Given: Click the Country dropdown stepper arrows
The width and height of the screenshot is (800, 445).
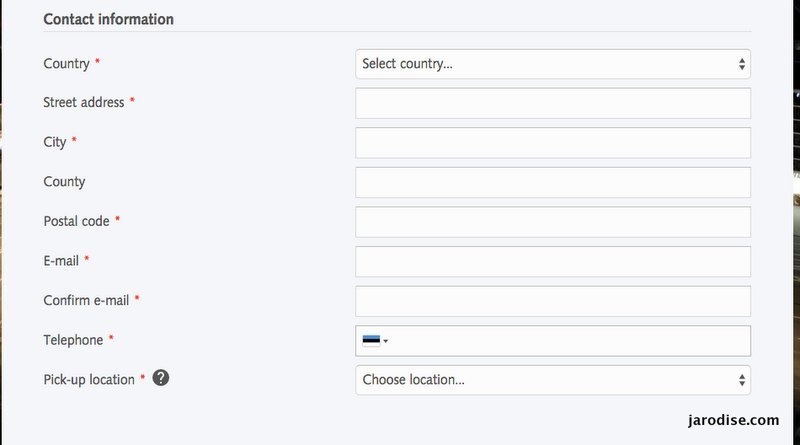Looking at the screenshot, I should [741, 64].
